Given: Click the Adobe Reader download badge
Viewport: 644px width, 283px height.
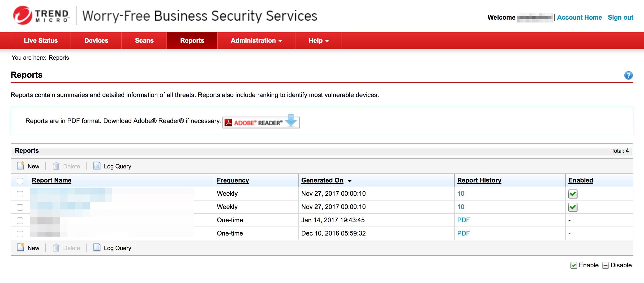Looking at the screenshot, I should (x=261, y=122).
